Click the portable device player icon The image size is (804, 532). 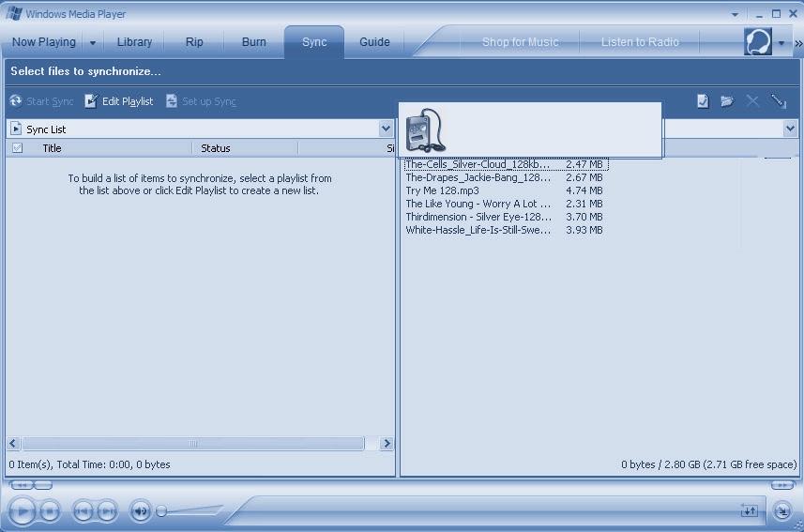tap(425, 130)
